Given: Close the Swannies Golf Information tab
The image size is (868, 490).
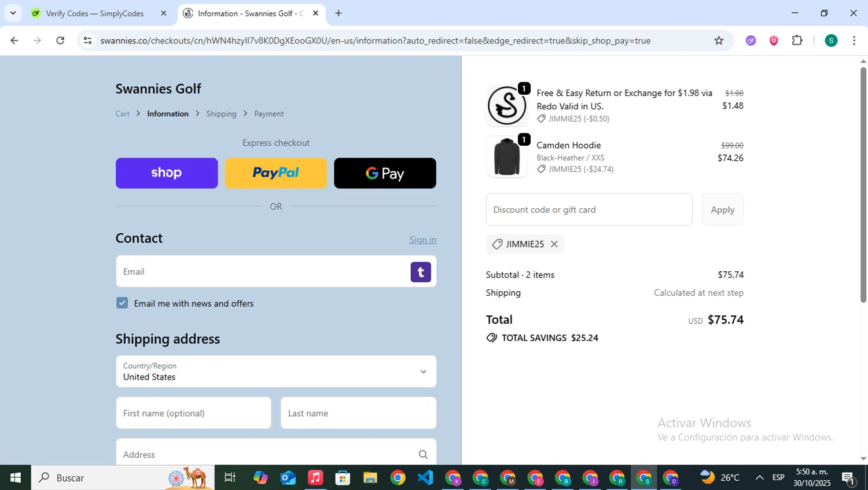Looking at the screenshot, I should (x=315, y=13).
